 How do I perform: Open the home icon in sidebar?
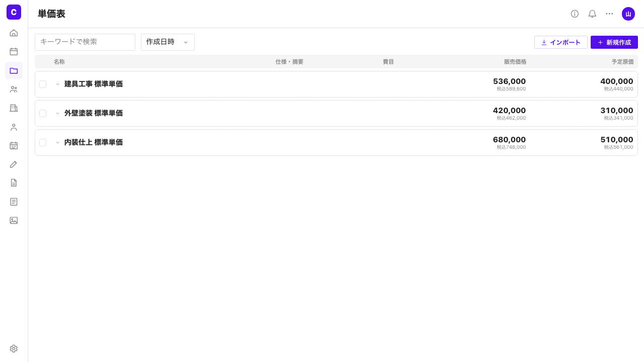click(x=14, y=33)
